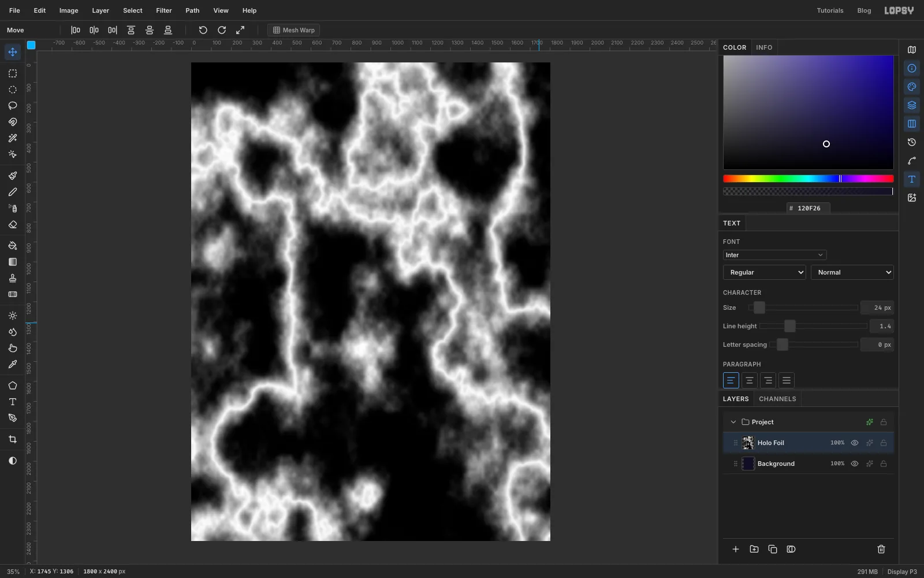Viewport: 924px width, 578px height.
Task: Click the Undo arrow icon
Action: click(x=203, y=30)
